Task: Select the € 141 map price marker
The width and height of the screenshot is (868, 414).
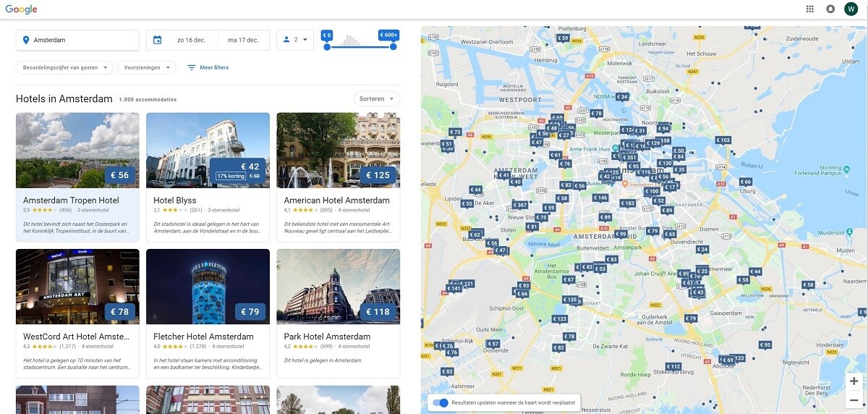Action: pyautogui.click(x=454, y=288)
